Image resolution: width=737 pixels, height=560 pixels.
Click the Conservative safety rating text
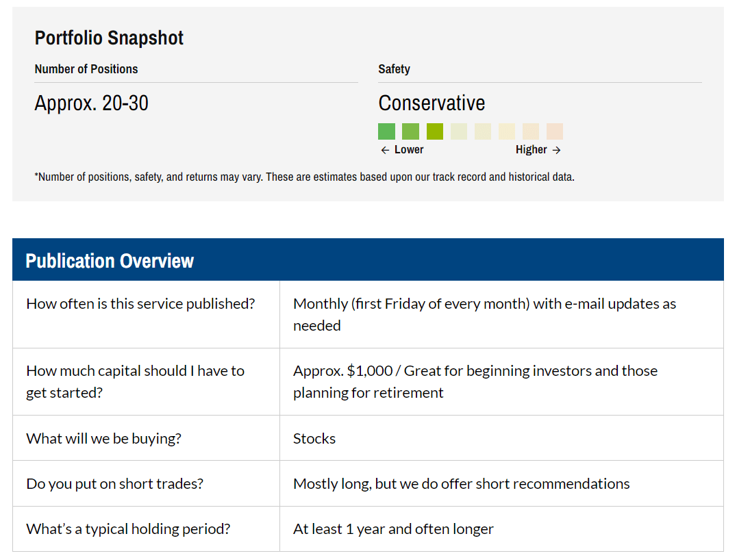pyautogui.click(x=432, y=103)
